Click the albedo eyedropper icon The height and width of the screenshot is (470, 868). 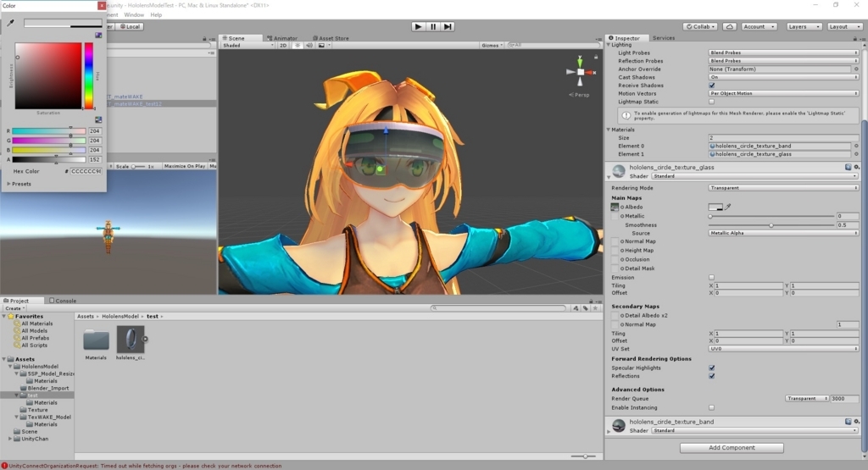pyautogui.click(x=728, y=207)
